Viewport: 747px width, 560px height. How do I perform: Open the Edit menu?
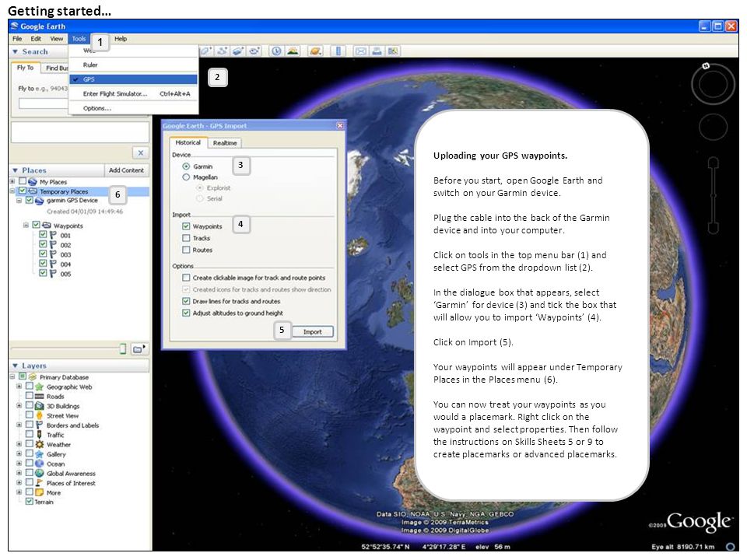click(36, 39)
